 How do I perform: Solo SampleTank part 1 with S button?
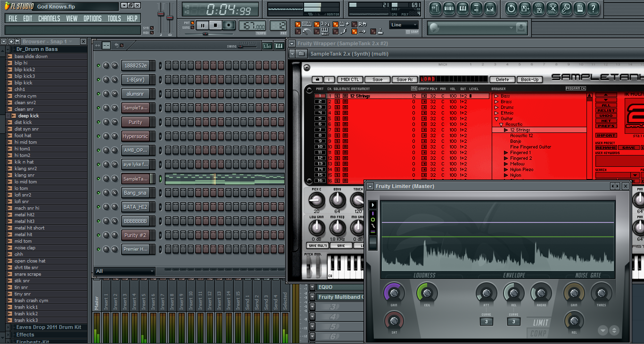(338, 96)
